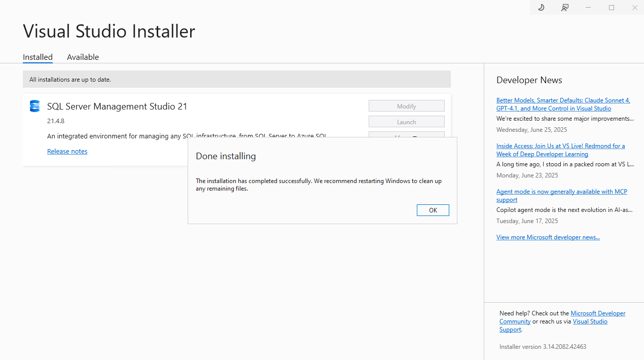Open the Claude Sonnet 4 news article
Image resolution: width=644 pixels, height=360 pixels.
(563, 104)
